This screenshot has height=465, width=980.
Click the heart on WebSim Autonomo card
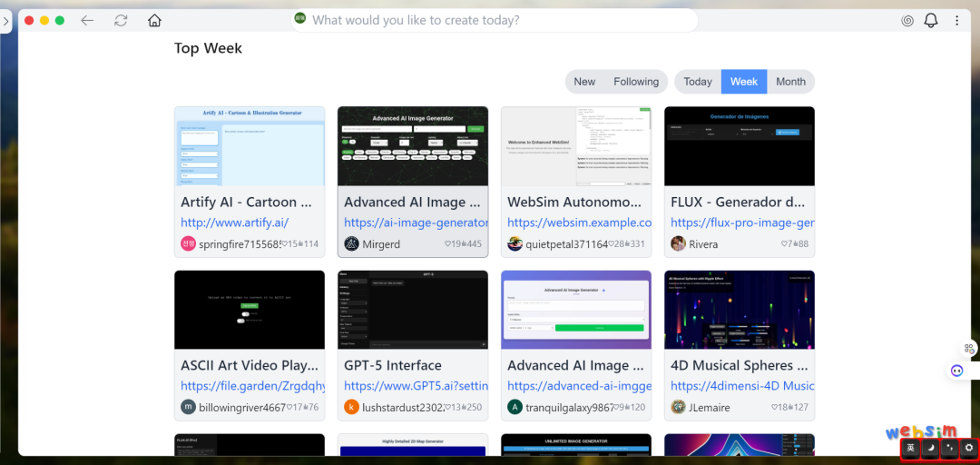pos(611,244)
